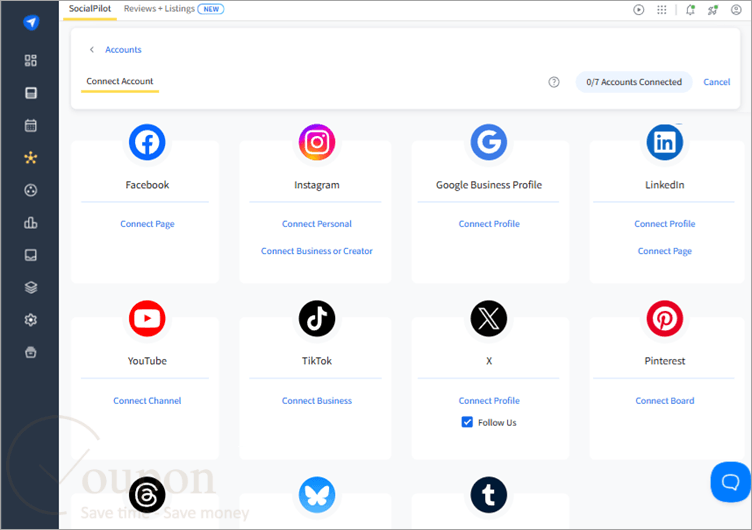The height and width of the screenshot is (530, 752).
Task: Open the analytics bar chart icon
Action: coord(31,223)
